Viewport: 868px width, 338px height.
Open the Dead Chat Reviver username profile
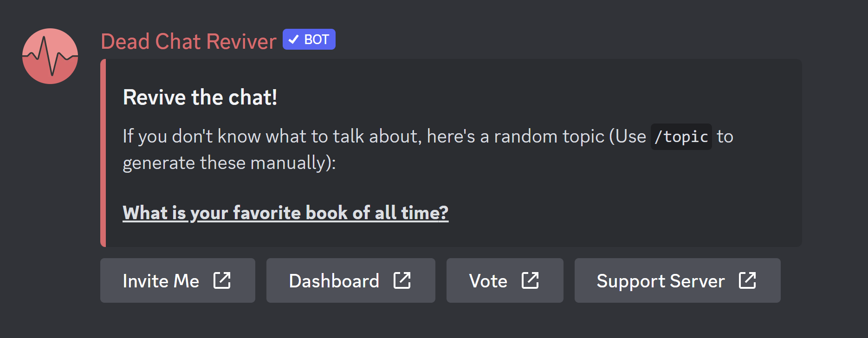(188, 41)
